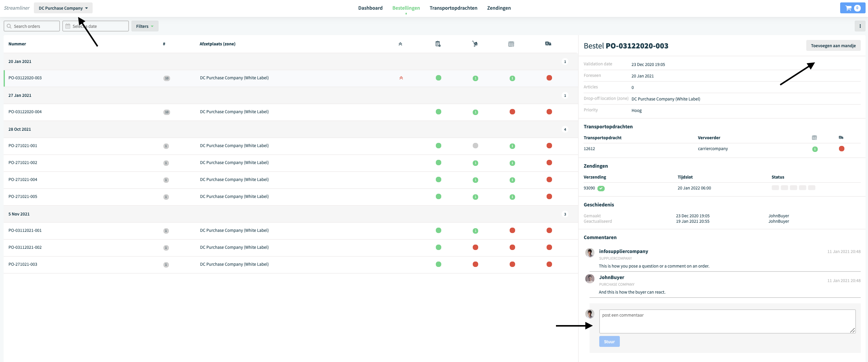This screenshot has height=362, width=868.
Task: Click the hand-truck supplier column header icon
Action: (475, 44)
